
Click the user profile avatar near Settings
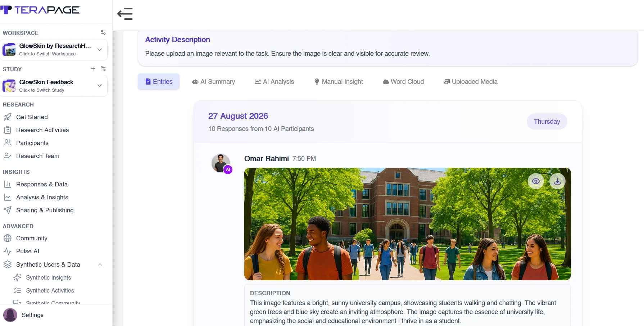(x=10, y=315)
